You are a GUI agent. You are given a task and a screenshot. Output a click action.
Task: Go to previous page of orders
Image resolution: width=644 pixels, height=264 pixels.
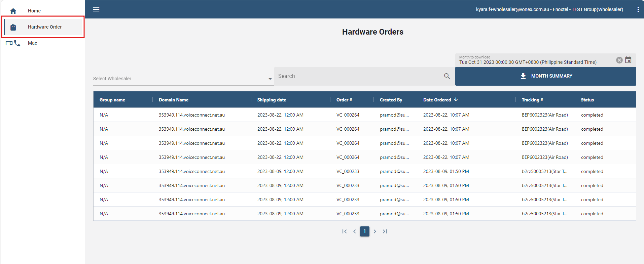[354, 231]
